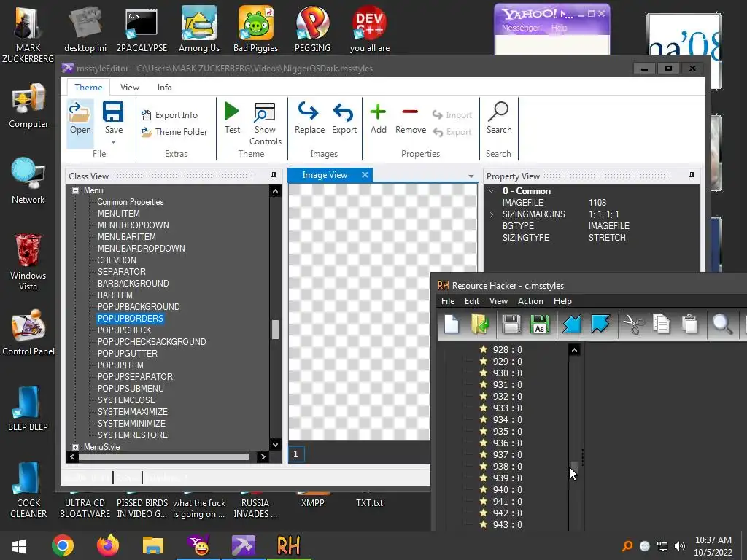Click the IMAGEFILE value 1108
Screen dimensions: 747x560
[x=597, y=203]
